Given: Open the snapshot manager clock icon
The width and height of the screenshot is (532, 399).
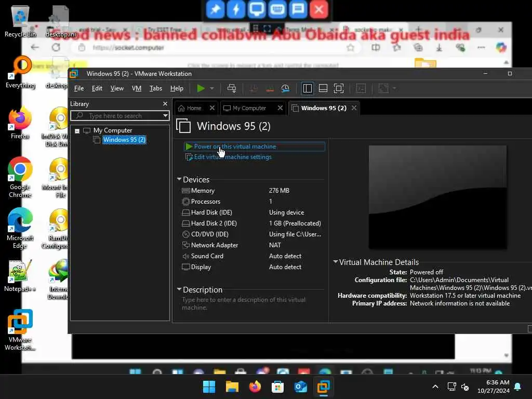Looking at the screenshot, I should point(285,88).
